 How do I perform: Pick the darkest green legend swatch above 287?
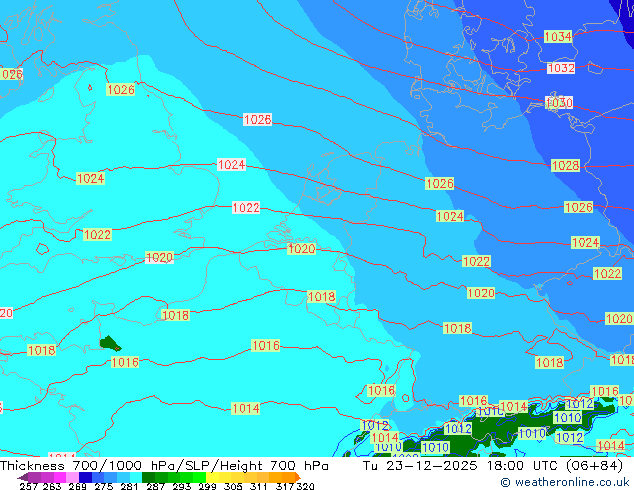(x=148, y=477)
